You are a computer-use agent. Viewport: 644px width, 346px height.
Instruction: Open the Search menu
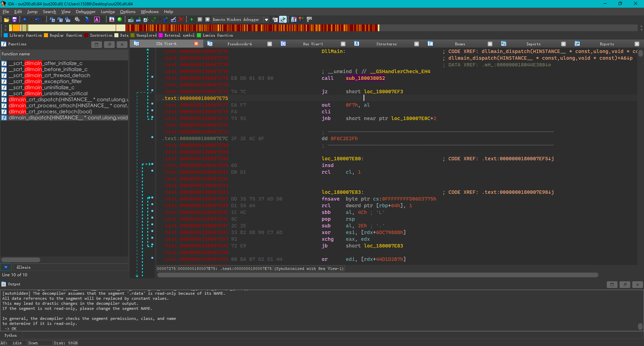49,11
